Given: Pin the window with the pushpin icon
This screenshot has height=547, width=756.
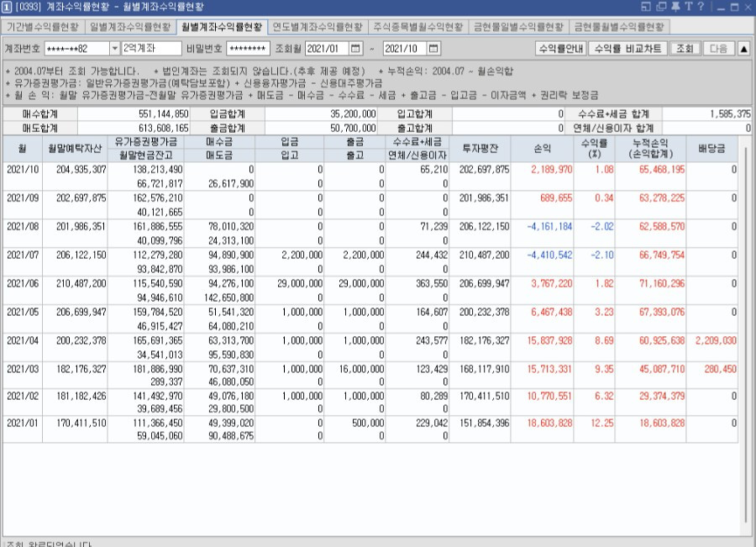Looking at the screenshot, I should click(x=675, y=6).
